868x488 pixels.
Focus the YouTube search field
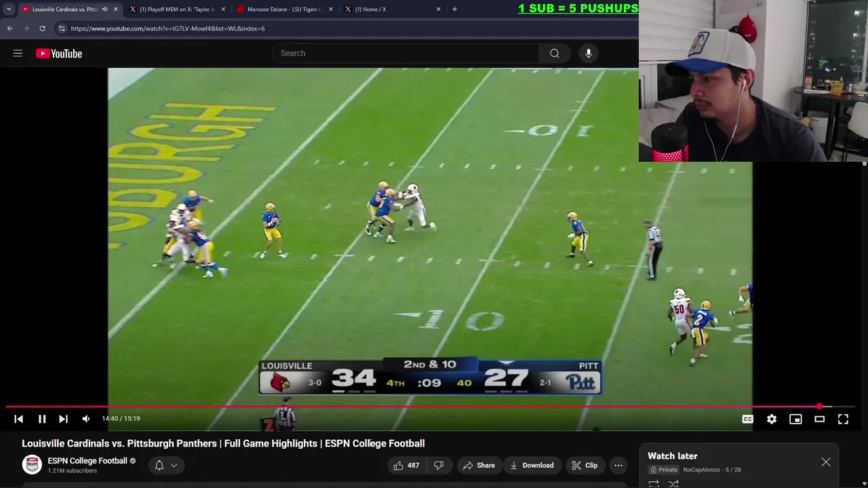click(407, 54)
